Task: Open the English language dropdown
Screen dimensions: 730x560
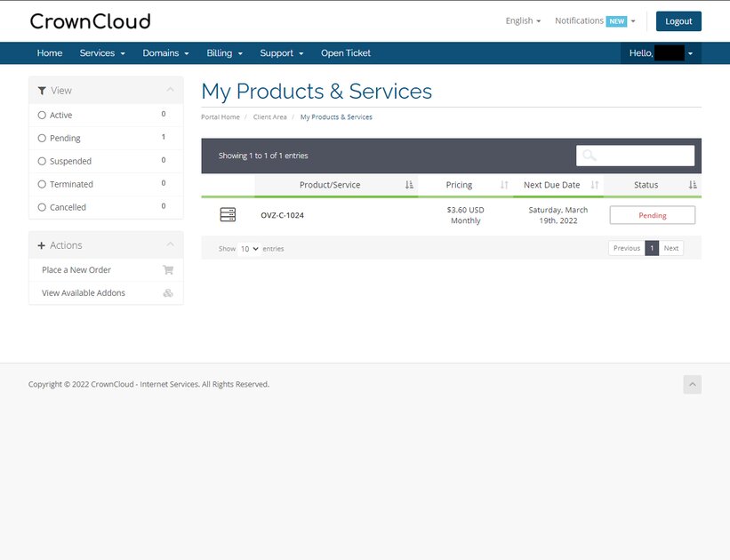Action: click(x=524, y=21)
